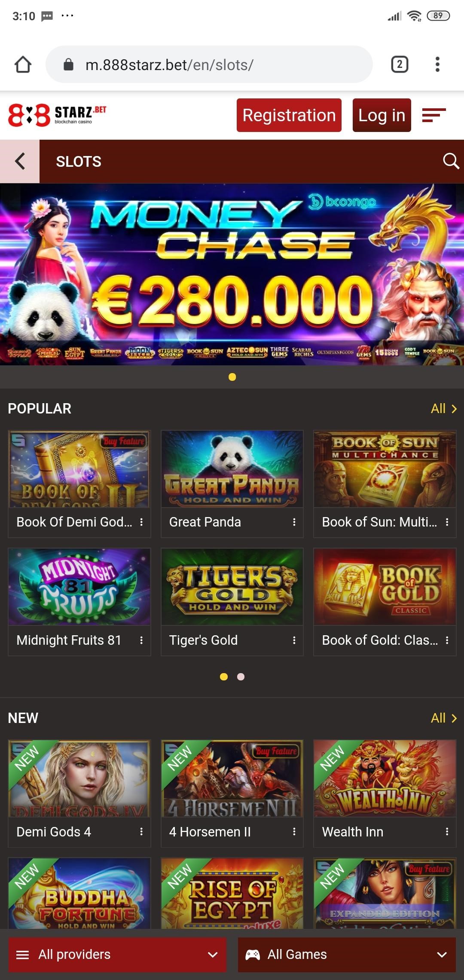Open options menu for Midnight Fruits 81
Screen dimensions: 464x980
[x=141, y=640]
